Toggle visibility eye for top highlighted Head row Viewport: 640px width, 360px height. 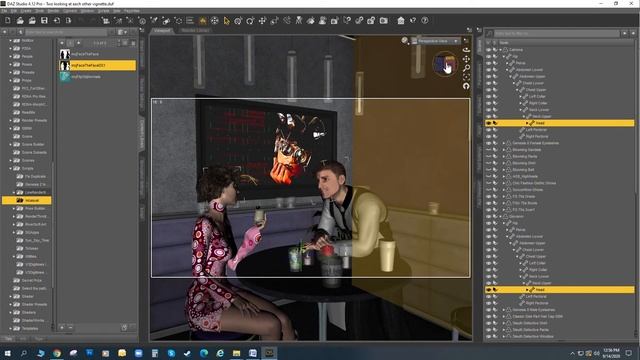click(489, 123)
